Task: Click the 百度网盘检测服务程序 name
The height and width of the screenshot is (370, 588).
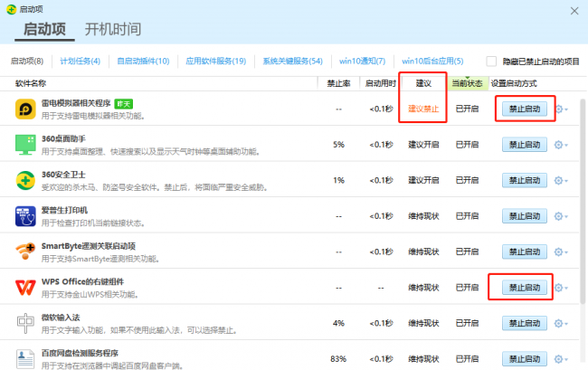Action: 80,353
